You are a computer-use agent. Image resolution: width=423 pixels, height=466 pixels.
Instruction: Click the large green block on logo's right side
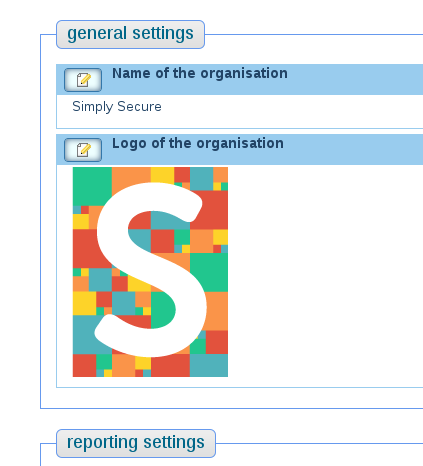pos(209,272)
